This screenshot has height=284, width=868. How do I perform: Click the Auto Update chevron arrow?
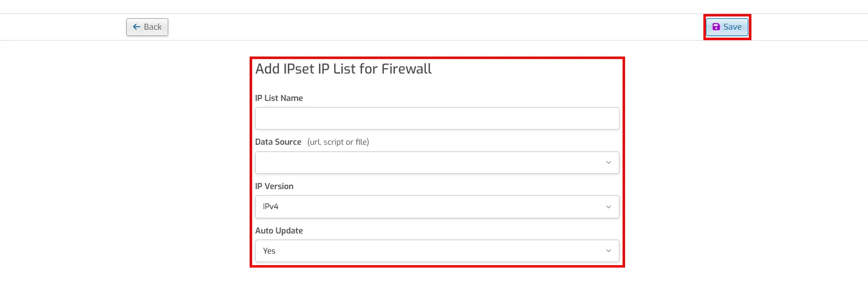click(609, 251)
